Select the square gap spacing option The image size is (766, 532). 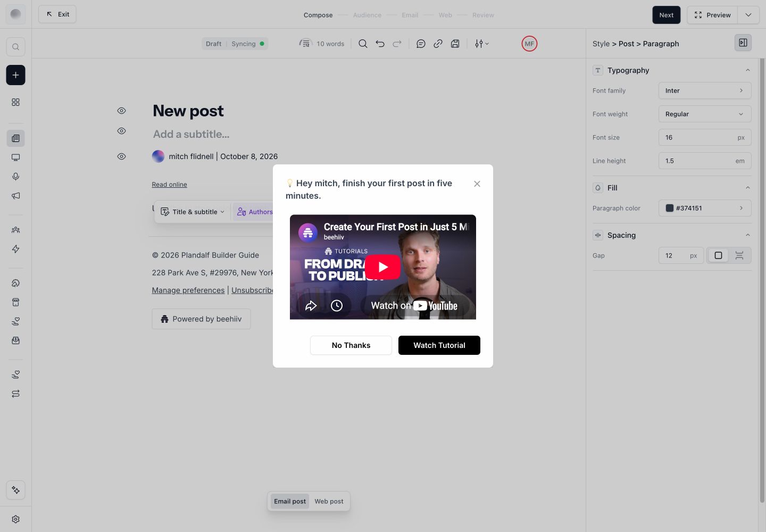click(718, 255)
